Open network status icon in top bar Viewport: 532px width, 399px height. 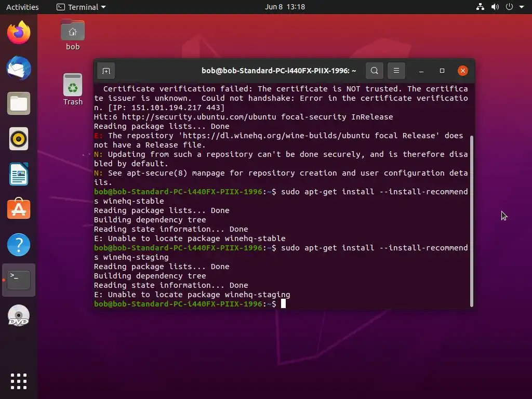(x=480, y=7)
